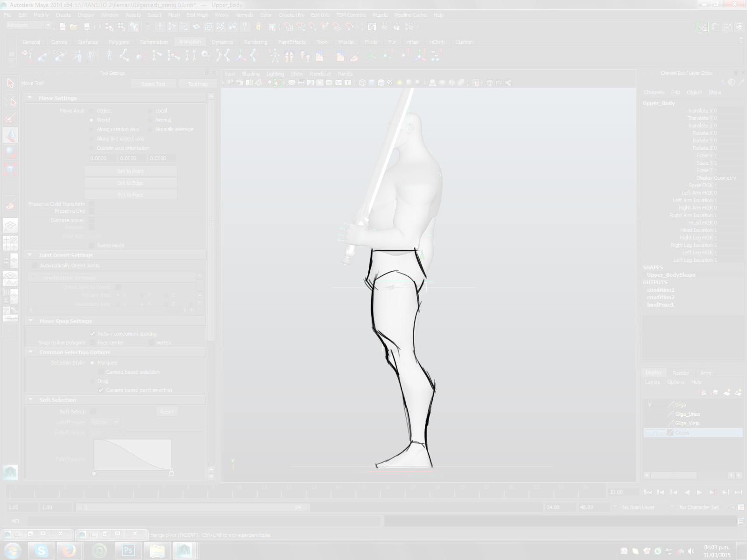This screenshot has width=747, height=560.
Task: Toggle visibility of the Gilga layer
Action: coord(649,405)
